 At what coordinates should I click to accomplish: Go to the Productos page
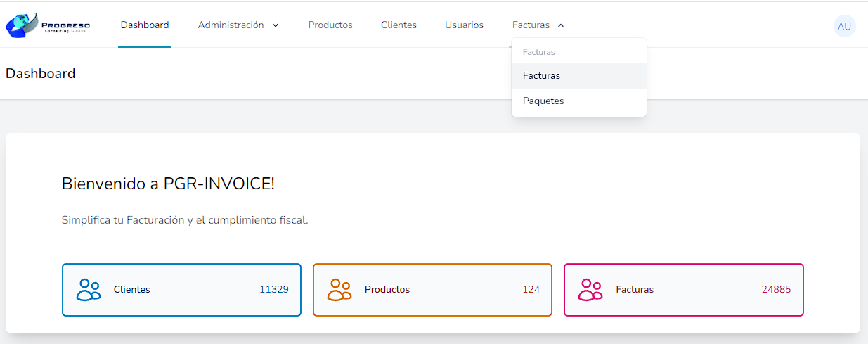[330, 25]
